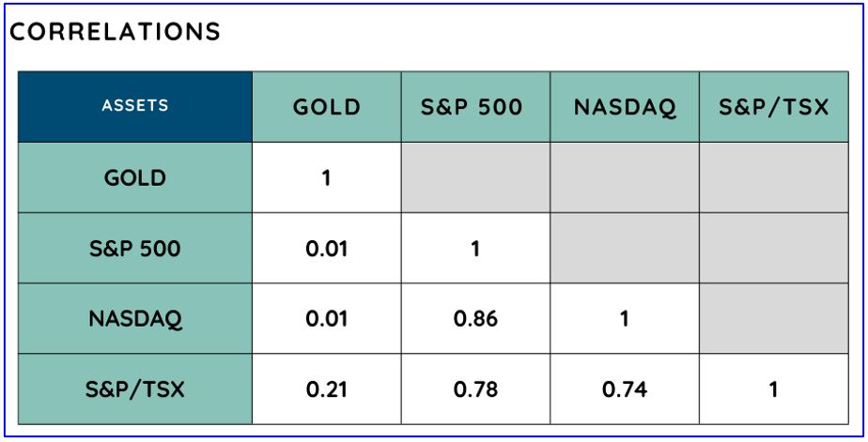The image size is (868, 442).
Task: Click the GOLD column header
Action: 326,107
